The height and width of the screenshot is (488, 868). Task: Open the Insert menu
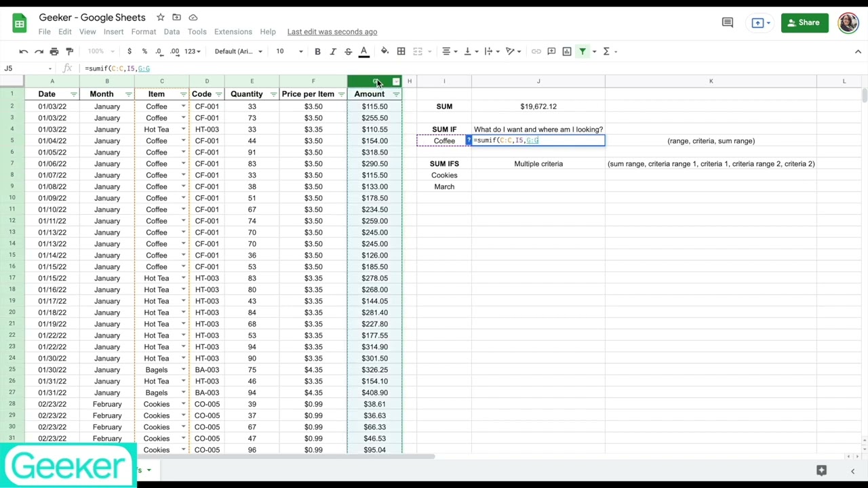[x=113, y=32]
